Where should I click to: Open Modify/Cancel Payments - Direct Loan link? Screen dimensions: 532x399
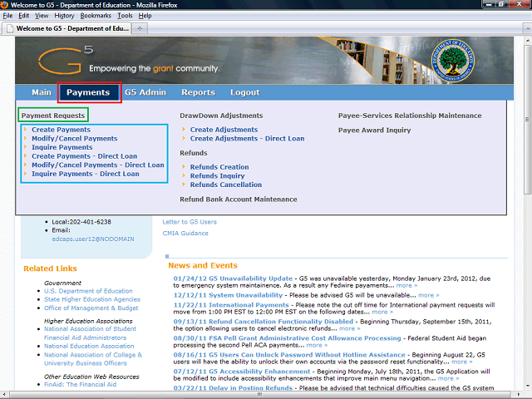(x=98, y=165)
